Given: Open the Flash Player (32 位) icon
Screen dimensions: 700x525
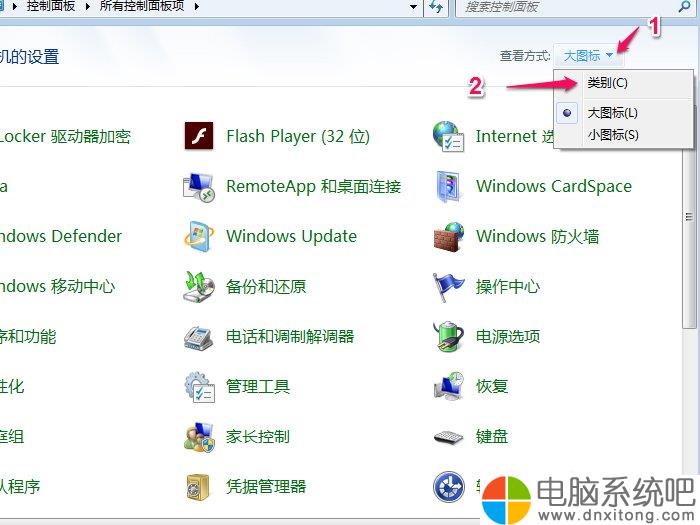Looking at the screenshot, I should (199, 136).
